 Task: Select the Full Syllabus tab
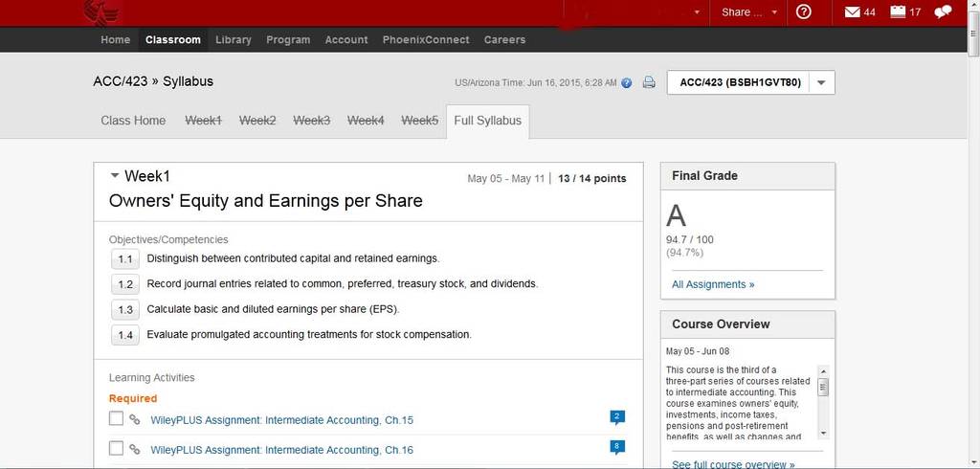[x=487, y=122]
